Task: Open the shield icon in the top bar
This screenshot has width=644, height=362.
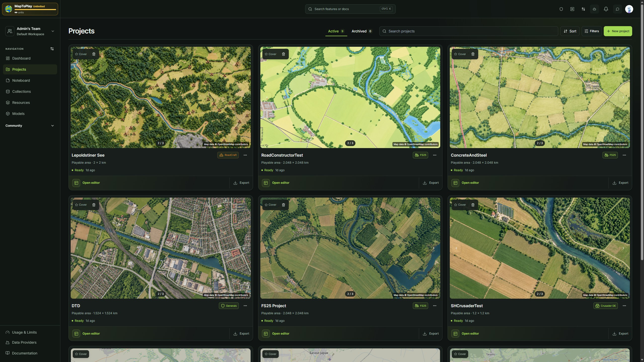Action: pyautogui.click(x=561, y=9)
